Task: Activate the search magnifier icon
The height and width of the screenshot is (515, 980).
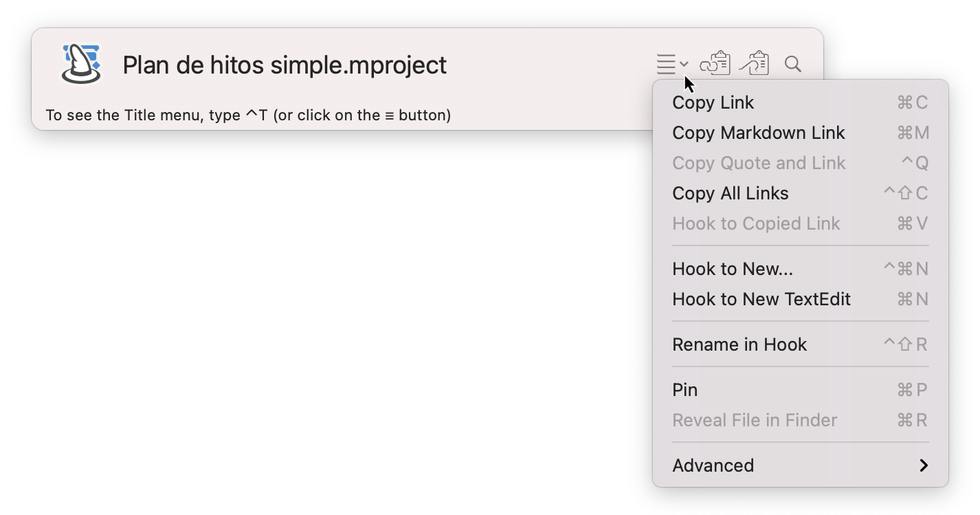Action: pos(792,64)
